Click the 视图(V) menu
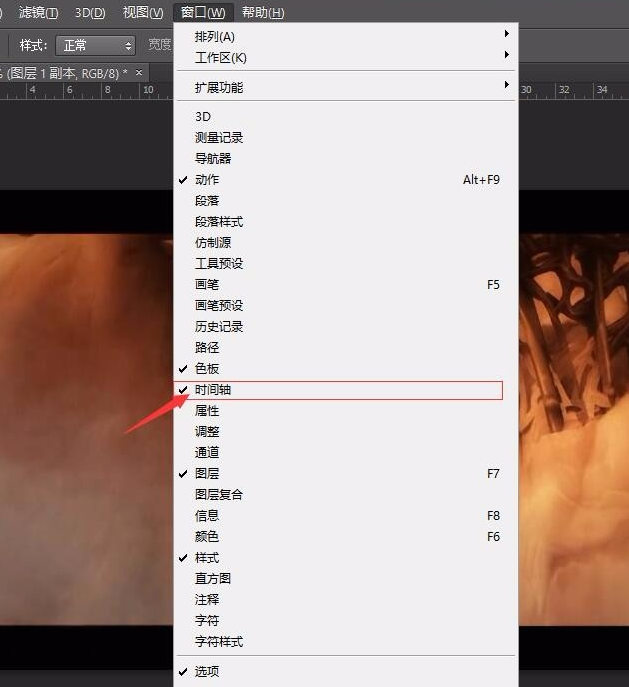Screen dimensions: 629x687 (x=142, y=12)
